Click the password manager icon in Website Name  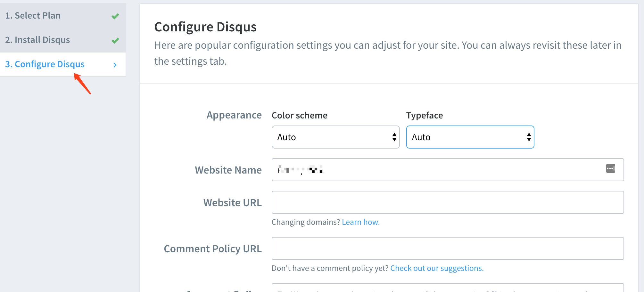[x=610, y=168]
